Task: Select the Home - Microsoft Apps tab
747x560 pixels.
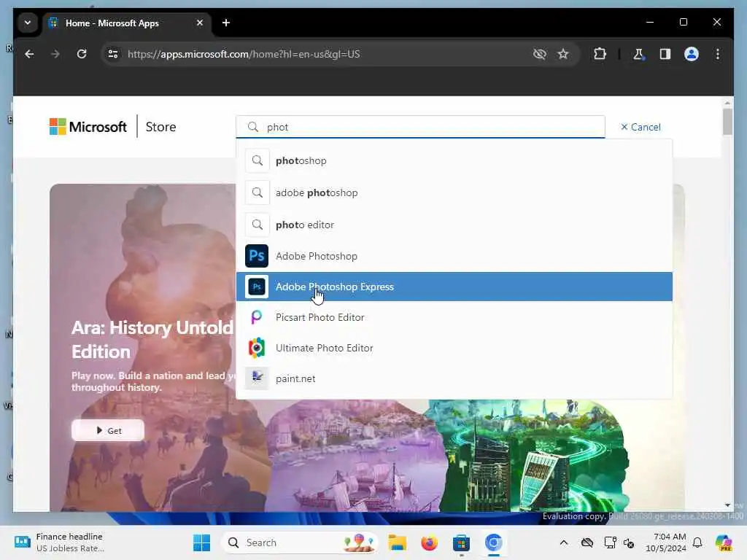Action: click(128, 23)
